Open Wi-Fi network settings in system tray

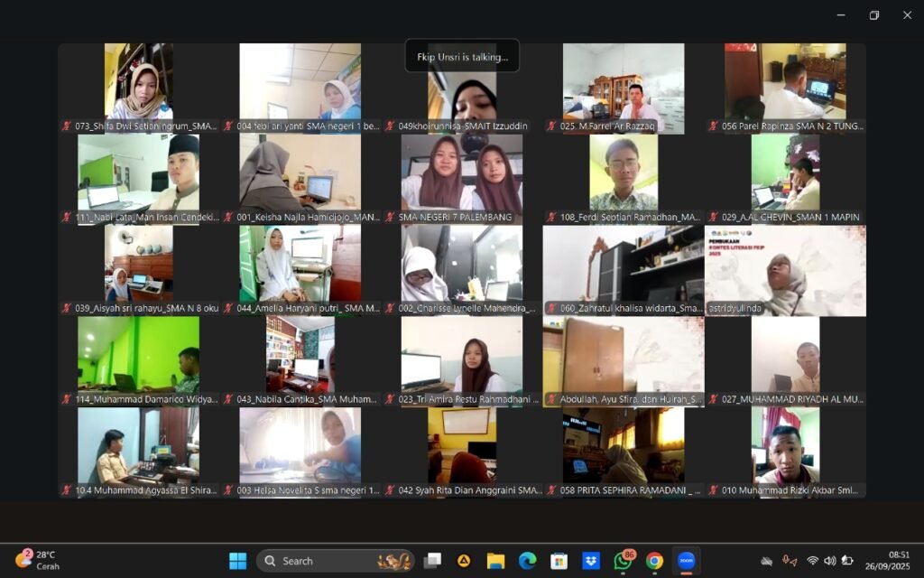812,561
